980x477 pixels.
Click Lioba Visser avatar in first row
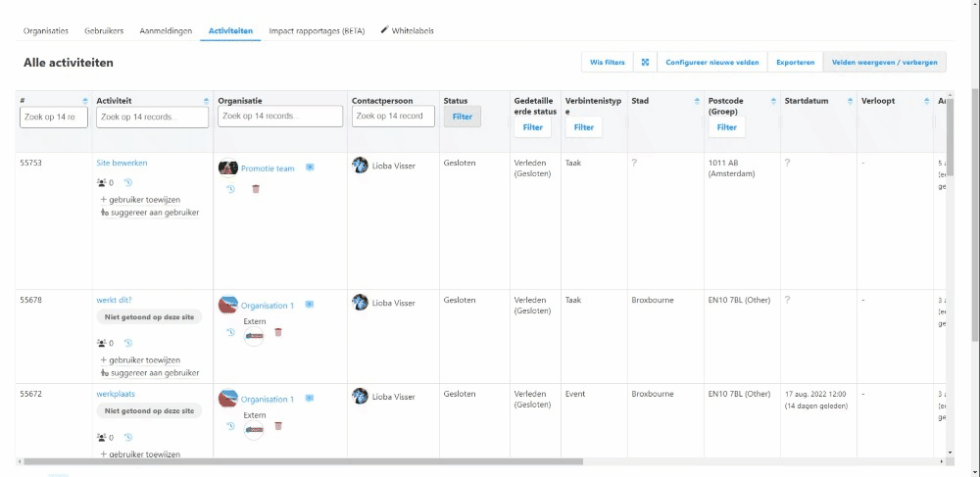pyautogui.click(x=360, y=166)
